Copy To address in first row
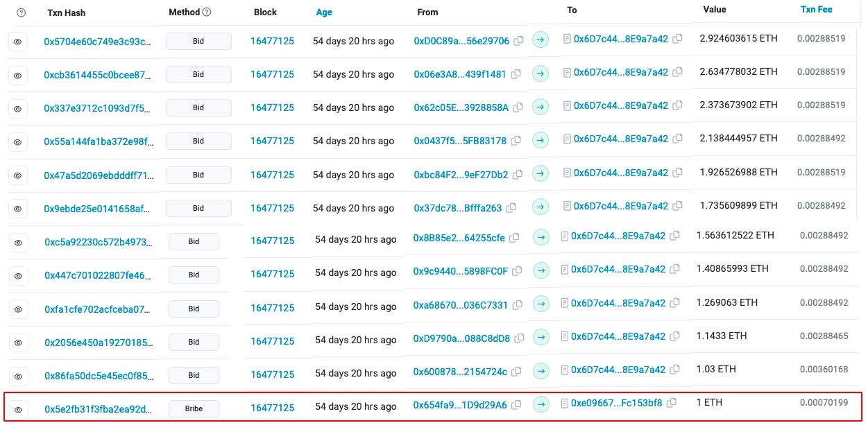Viewport: 868px width, 432px height. 677,39
